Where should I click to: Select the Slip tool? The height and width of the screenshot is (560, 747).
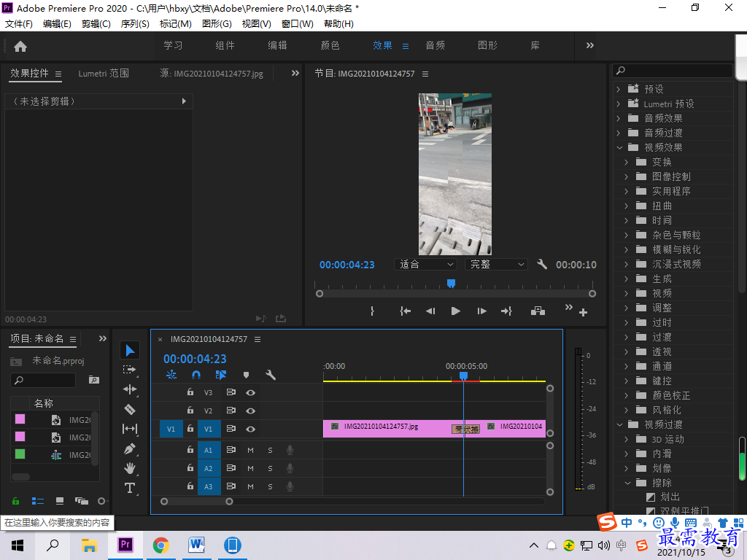[130, 429]
